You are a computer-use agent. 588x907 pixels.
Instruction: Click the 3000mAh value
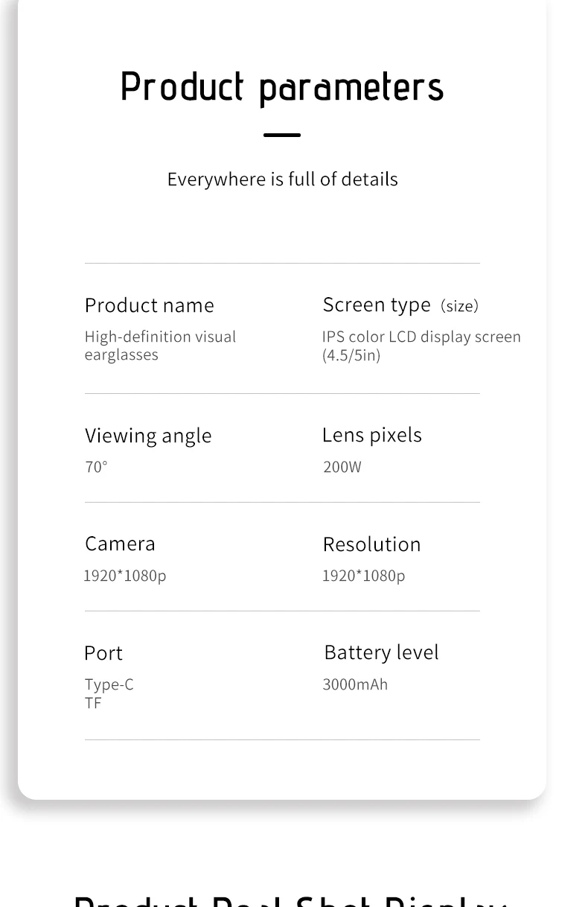tap(355, 684)
